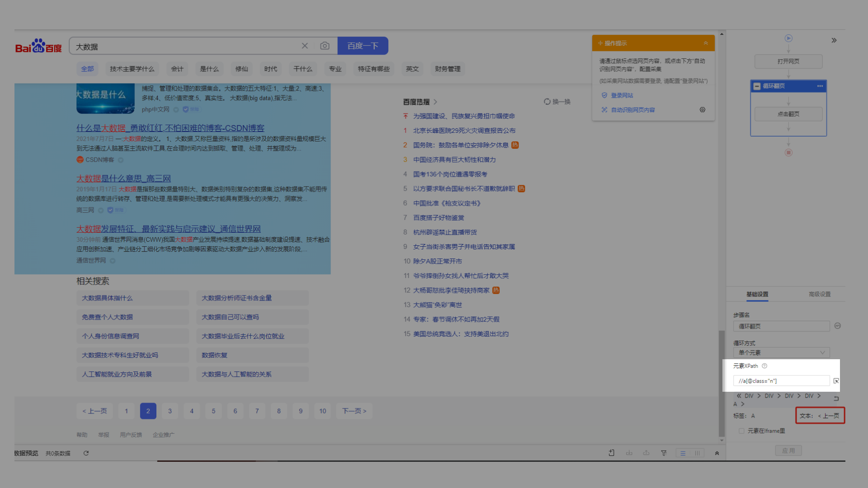Open 大数据发展特征 通信世界网 result link
868x488 pixels.
(x=168, y=229)
